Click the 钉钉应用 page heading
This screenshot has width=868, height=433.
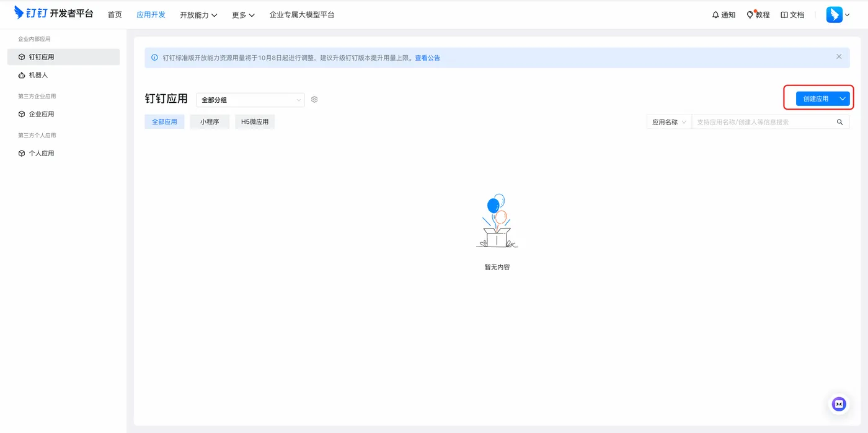tap(166, 98)
